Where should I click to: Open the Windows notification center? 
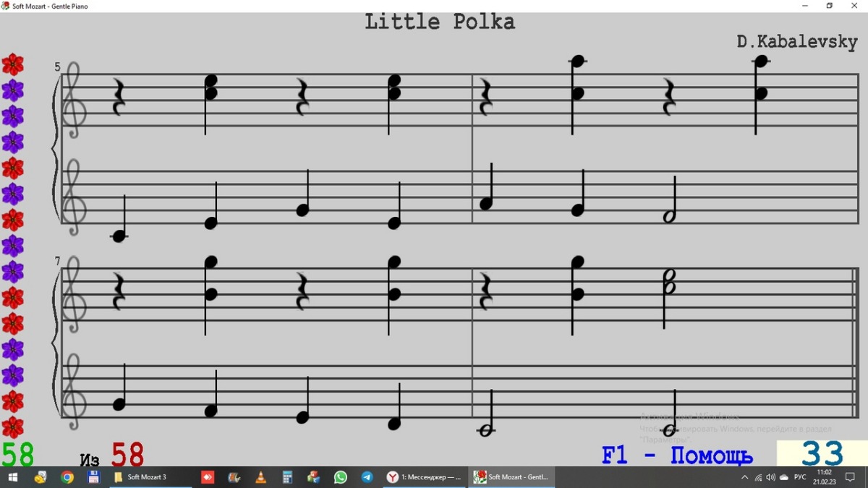point(851,477)
